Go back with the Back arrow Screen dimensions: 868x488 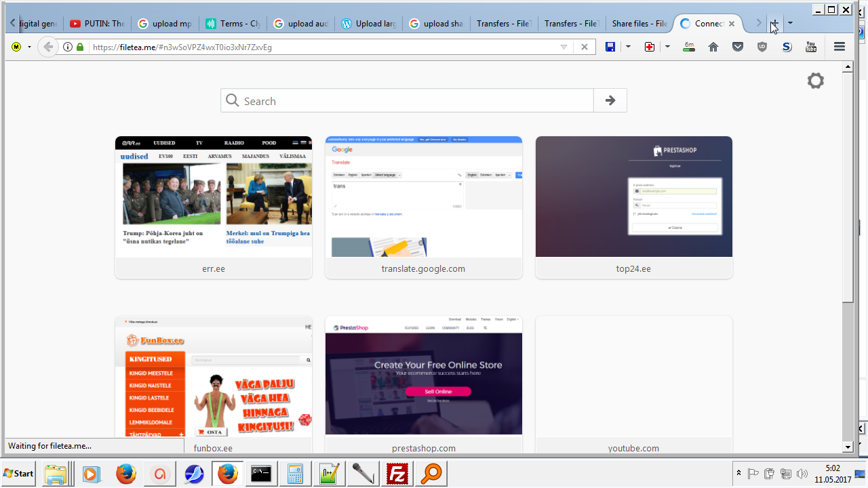coord(47,47)
